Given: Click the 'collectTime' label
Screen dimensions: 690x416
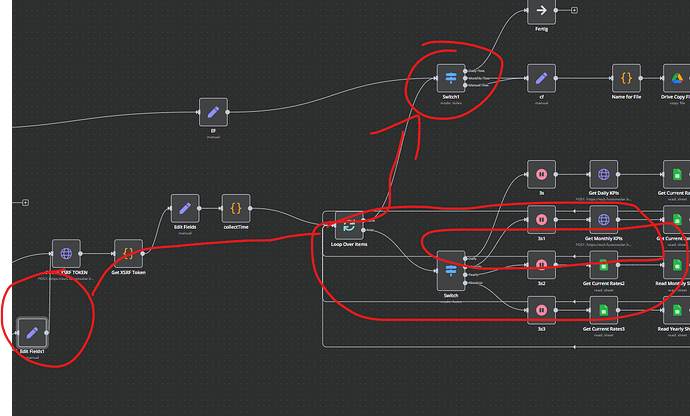Looking at the screenshot, I should point(236,227).
